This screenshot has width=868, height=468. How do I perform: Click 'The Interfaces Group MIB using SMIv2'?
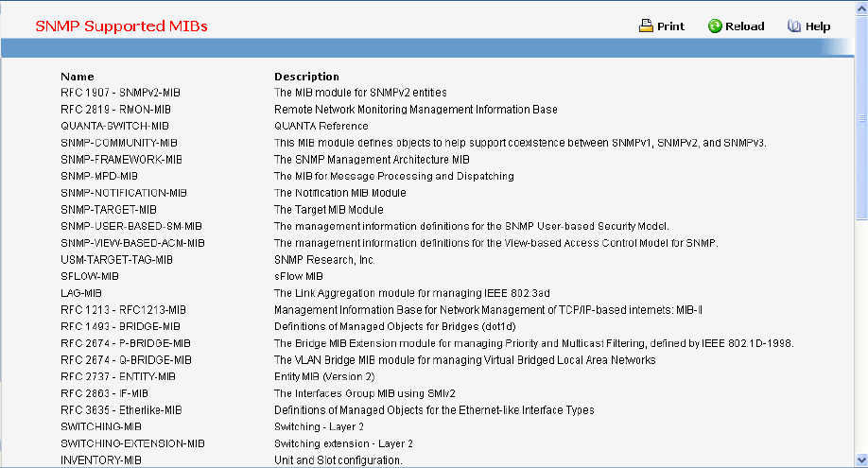coord(365,393)
